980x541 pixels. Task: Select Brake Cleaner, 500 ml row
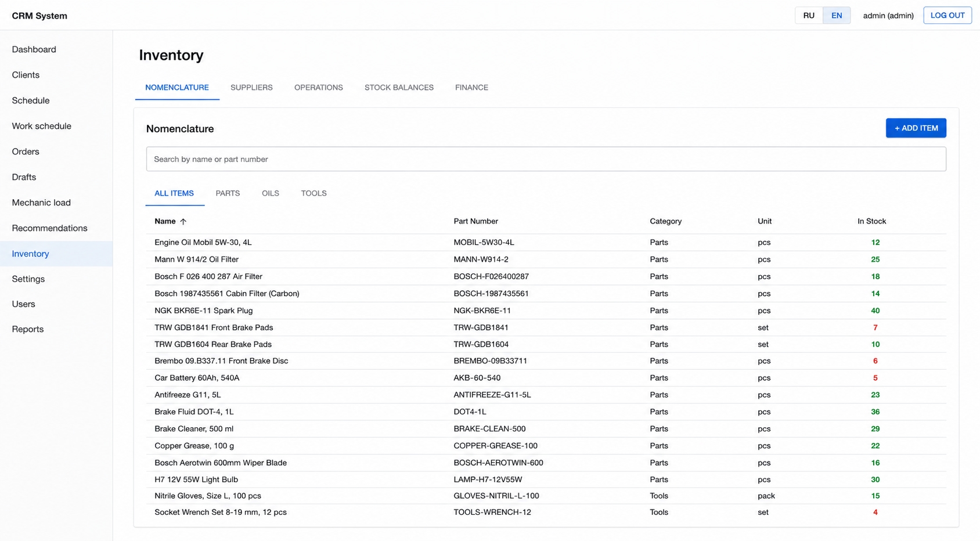[x=546, y=429]
